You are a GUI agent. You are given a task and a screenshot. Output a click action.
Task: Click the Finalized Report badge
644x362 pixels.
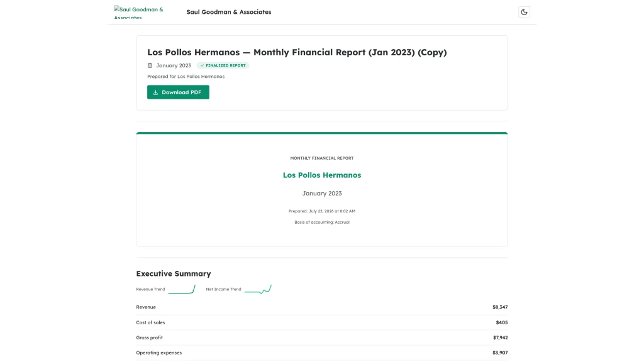(223, 65)
